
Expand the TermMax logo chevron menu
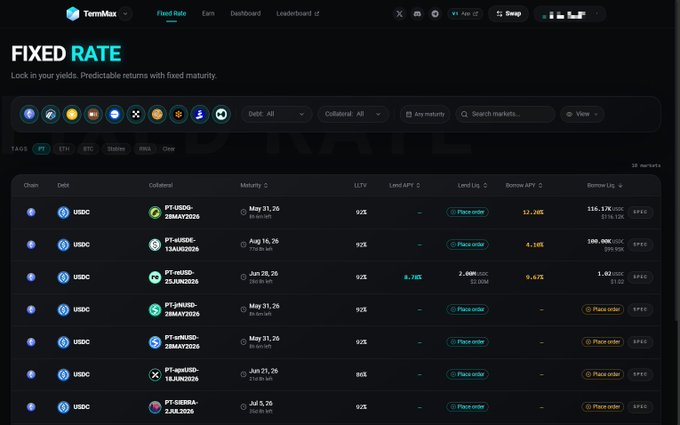point(125,14)
